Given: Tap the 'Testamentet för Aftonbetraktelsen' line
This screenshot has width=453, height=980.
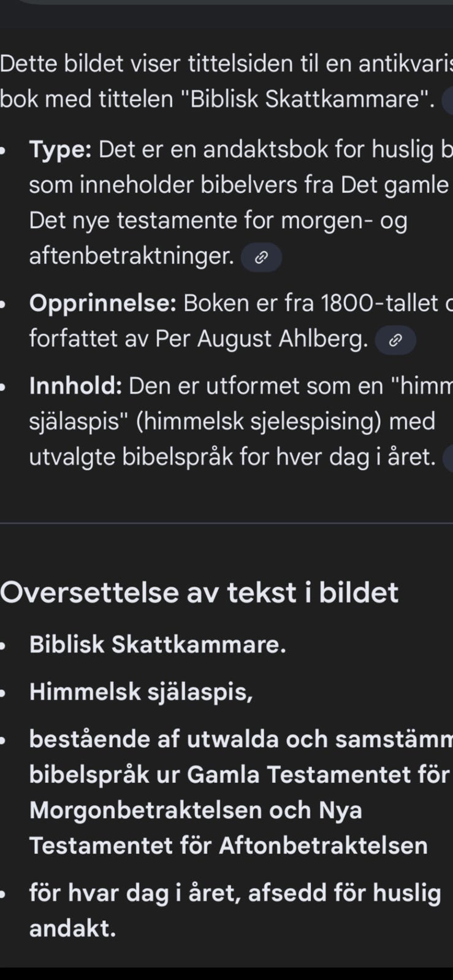Looking at the screenshot, I should coord(228,846).
